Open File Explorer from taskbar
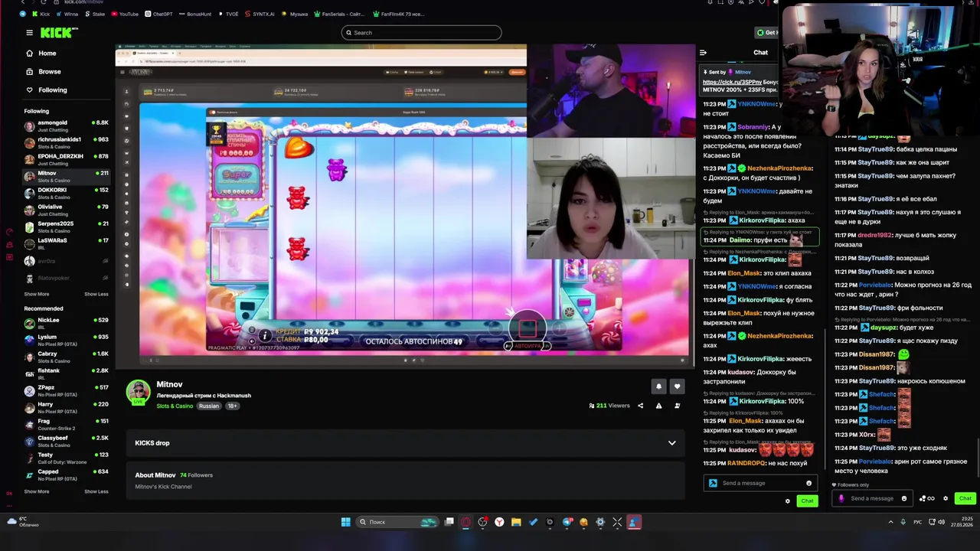Image resolution: width=980 pixels, height=551 pixels. click(516, 522)
